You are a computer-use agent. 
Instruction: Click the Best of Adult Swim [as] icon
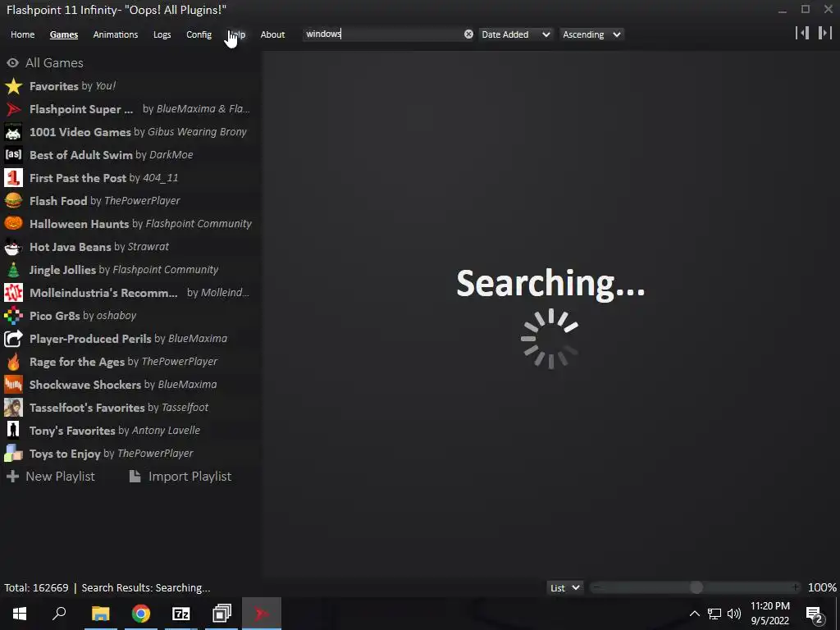13,155
